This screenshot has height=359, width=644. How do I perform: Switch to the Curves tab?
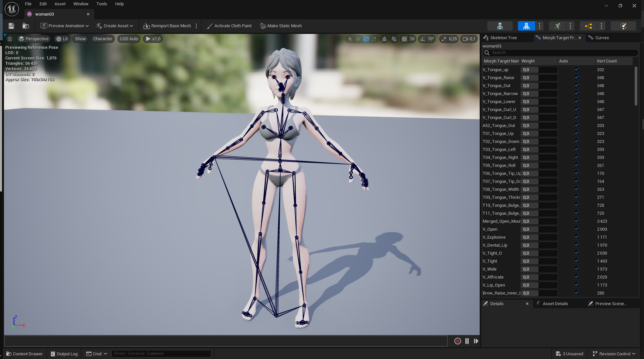pos(602,38)
